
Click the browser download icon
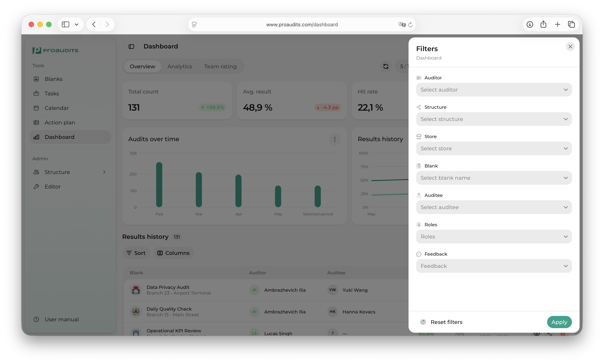pyautogui.click(x=530, y=24)
